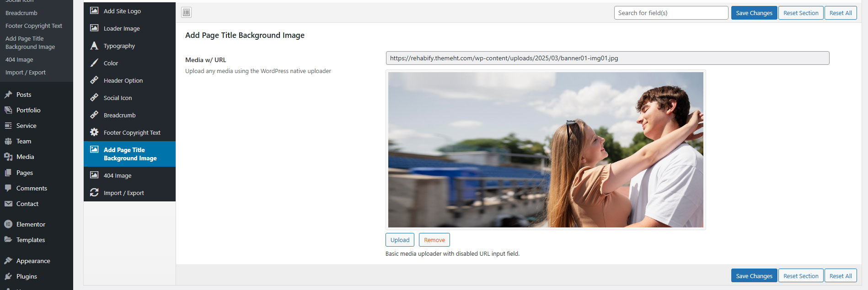The image size is (868, 290).
Task: Click the Portfolio sidebar icon
Action: (8, 110)
